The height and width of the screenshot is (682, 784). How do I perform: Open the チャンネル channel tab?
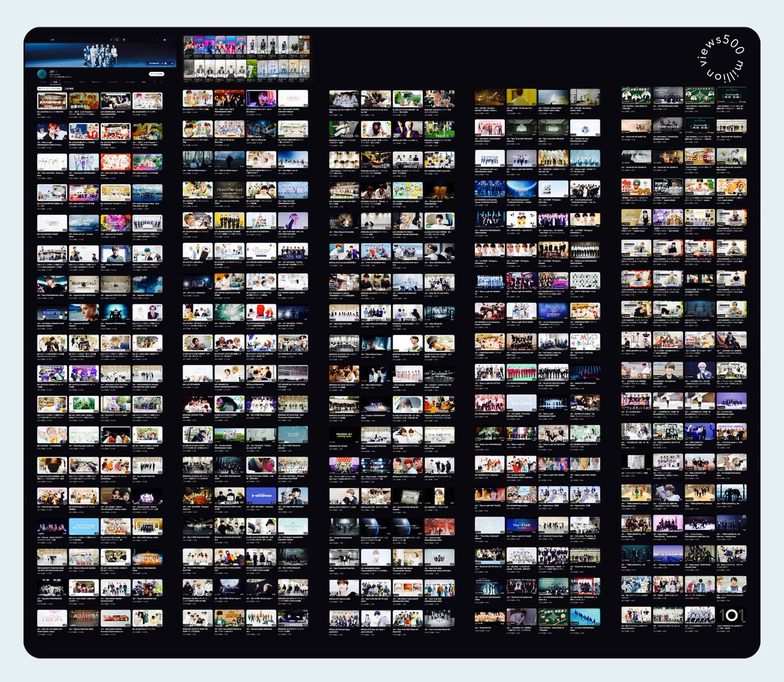point(130,82)
